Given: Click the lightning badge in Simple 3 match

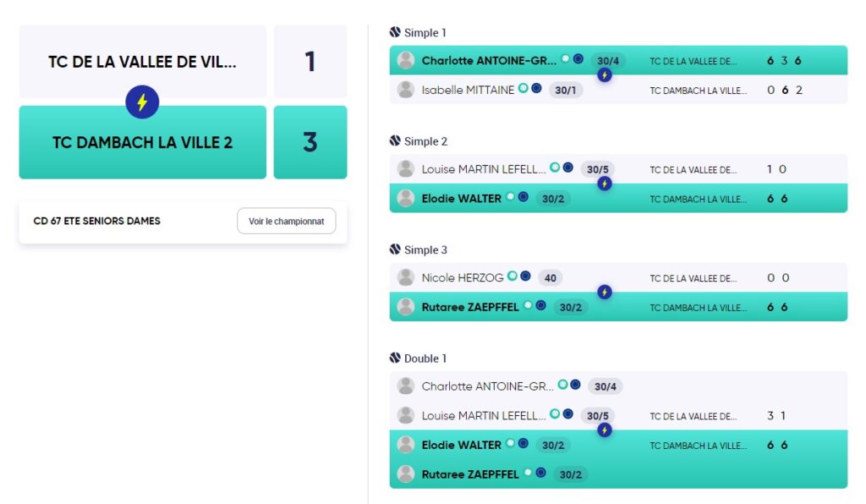Looking at the screenshot, I should [604, 292].
